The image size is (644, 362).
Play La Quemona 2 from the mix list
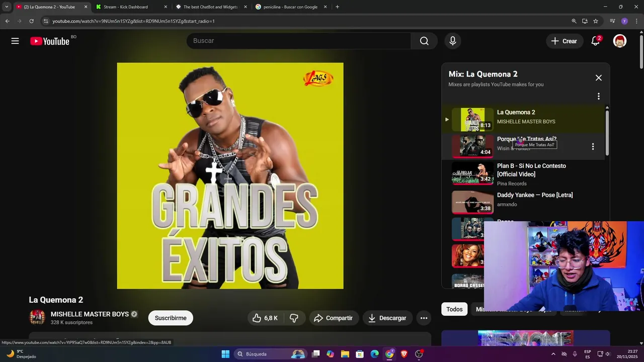pyautogui.click(x=523, y=120)
